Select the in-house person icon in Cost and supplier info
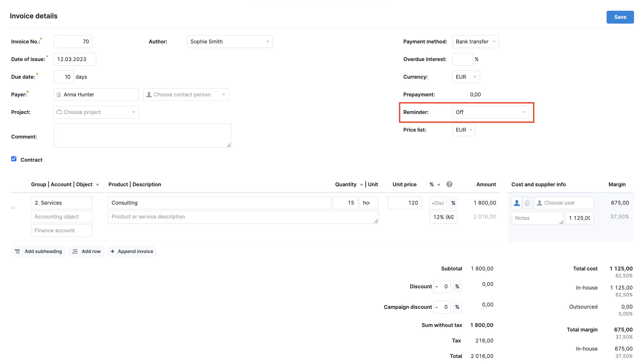644x362 pixels. (x=517, y=203)
